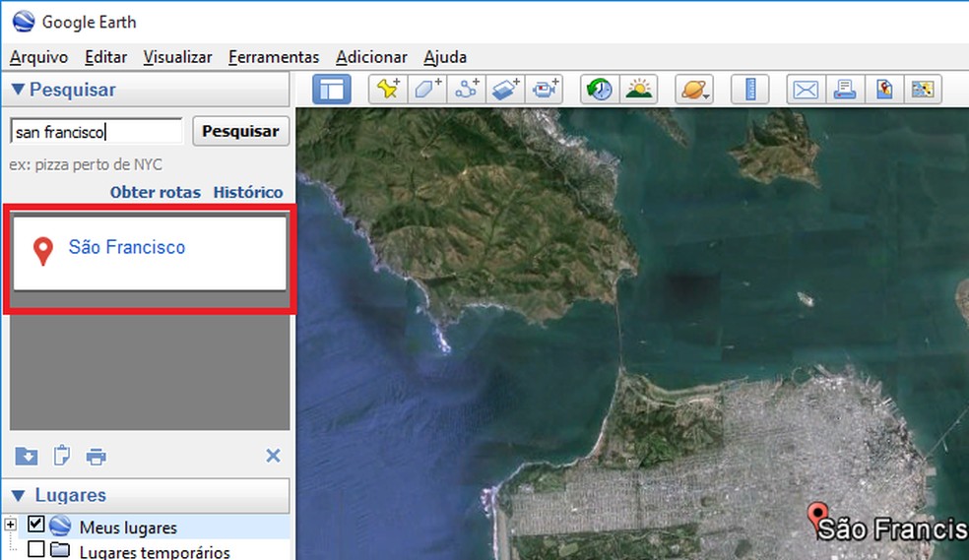Send by email with envelope icon
The width and height of the screenshot is (969, 560).
tap(806, 90)
